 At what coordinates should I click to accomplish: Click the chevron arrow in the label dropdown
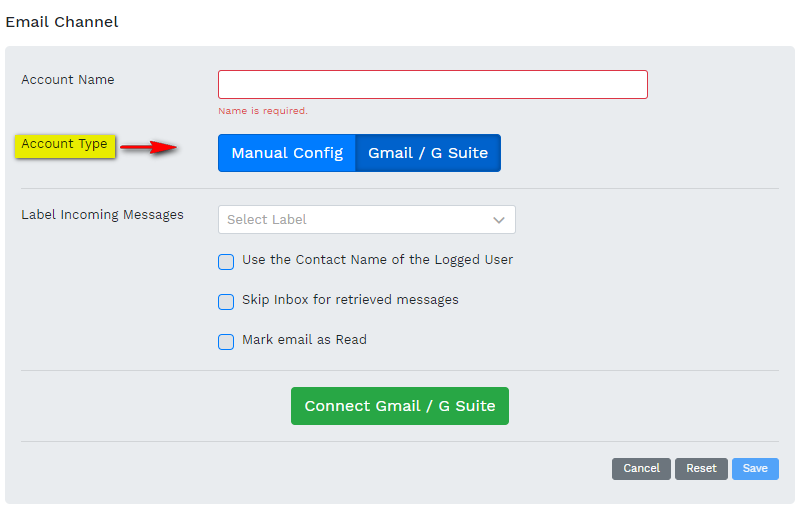click(499, 220)
